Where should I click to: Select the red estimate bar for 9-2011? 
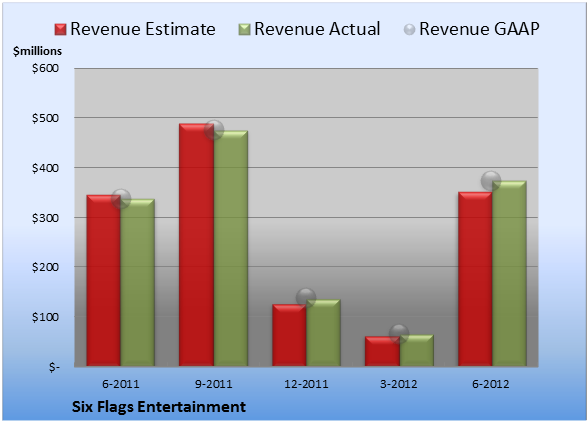pos(196,245)
